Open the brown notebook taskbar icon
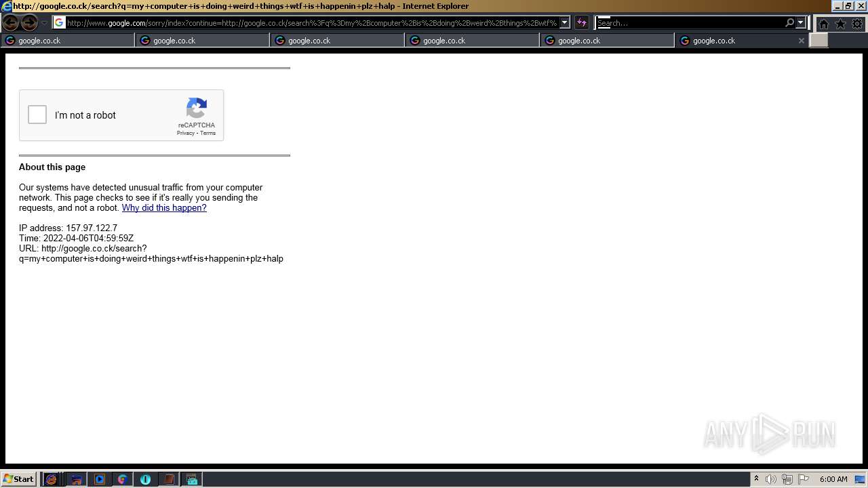The width and height of the screenshot is (868, 488). point(169,479)
